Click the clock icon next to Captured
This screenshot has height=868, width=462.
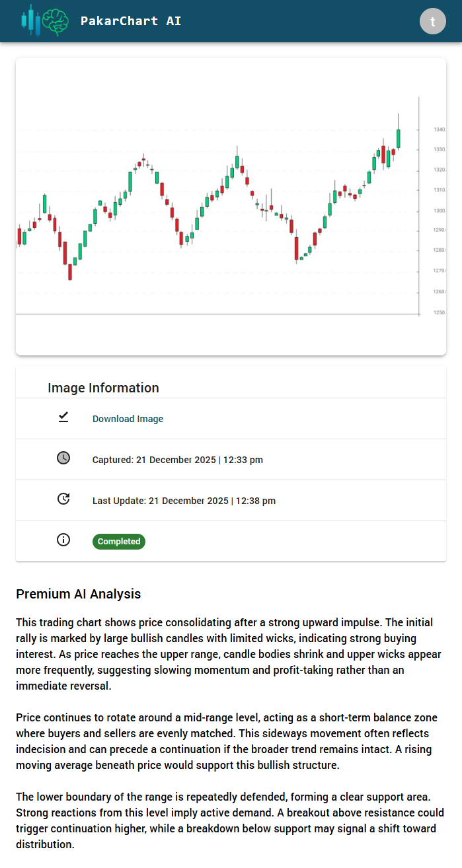click(x=63, y=458)
